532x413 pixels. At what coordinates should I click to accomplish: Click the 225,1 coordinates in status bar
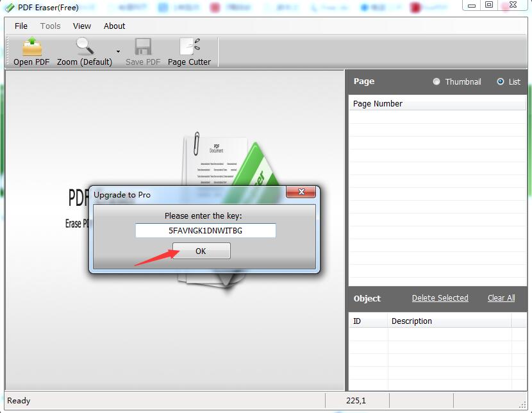pyautogui.click(x=356, y=400)
